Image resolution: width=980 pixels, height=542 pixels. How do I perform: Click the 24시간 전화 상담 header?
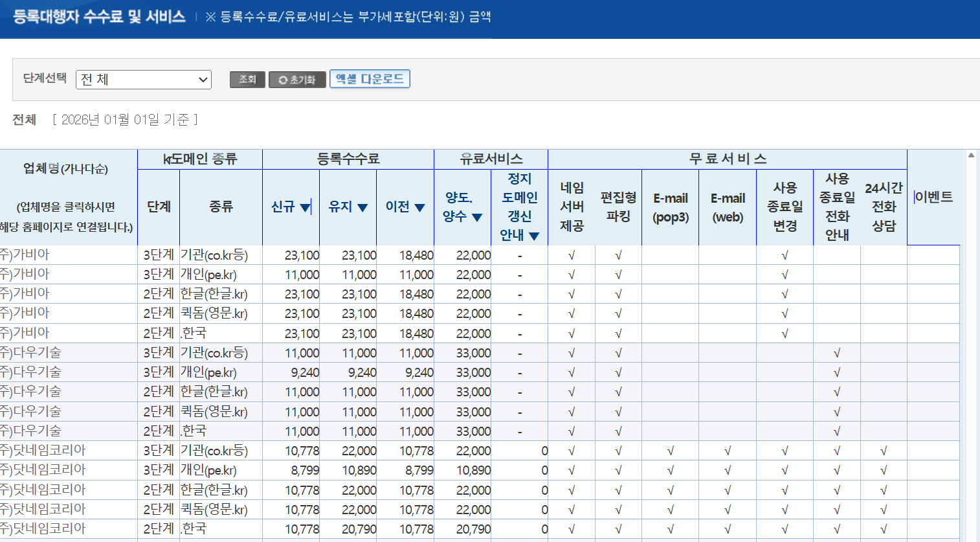click(884, 207)
